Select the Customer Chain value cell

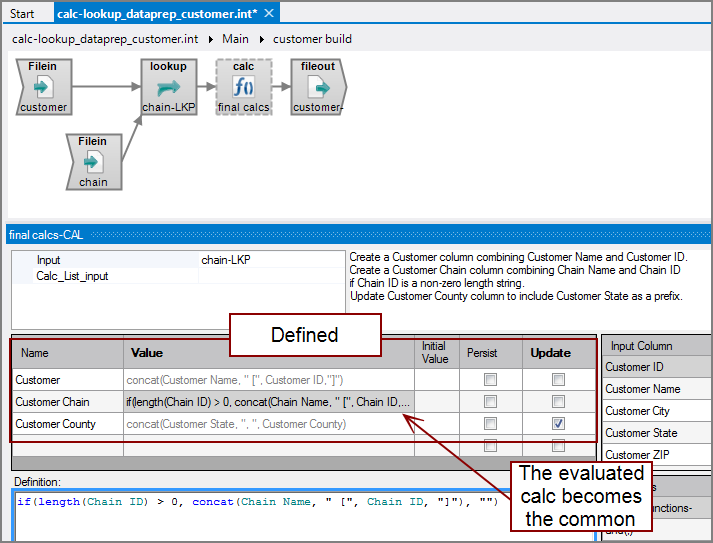pyautogui.click(x=268, y=402)
